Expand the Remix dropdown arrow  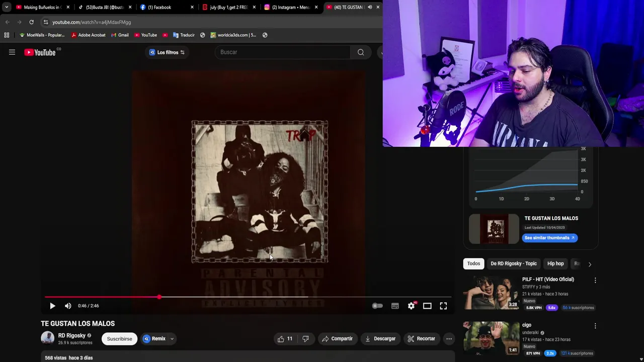[x=172, y=339]
